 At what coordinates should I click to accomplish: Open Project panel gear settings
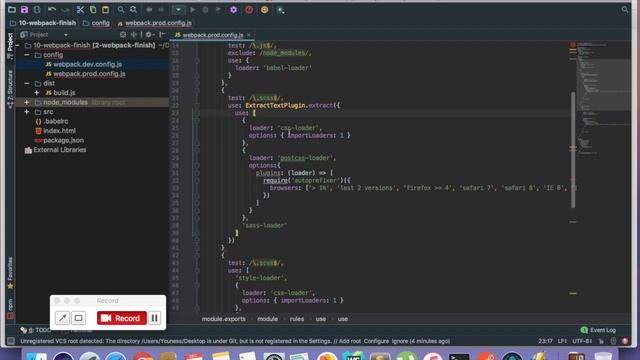click(149, 35)
